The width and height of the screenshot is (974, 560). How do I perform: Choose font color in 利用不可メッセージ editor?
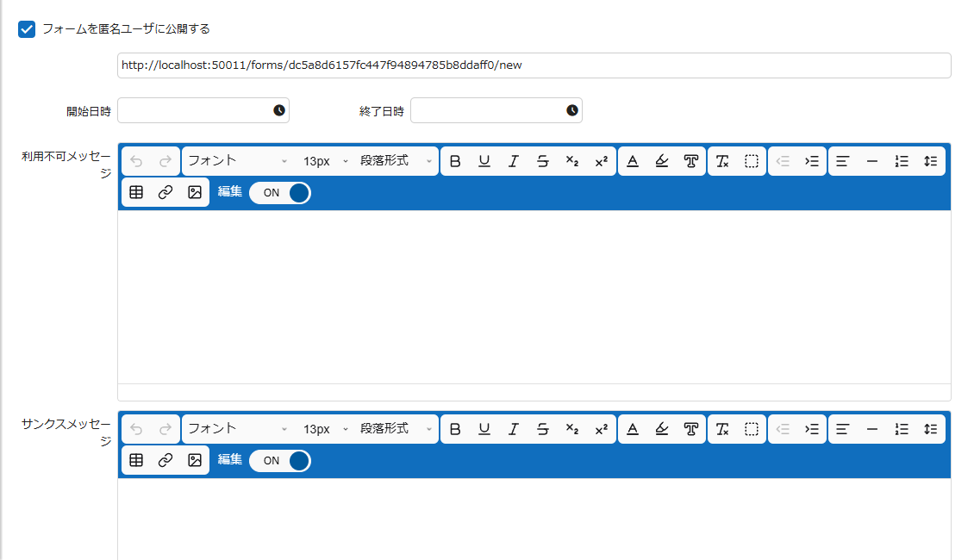(x=633, y=161)
